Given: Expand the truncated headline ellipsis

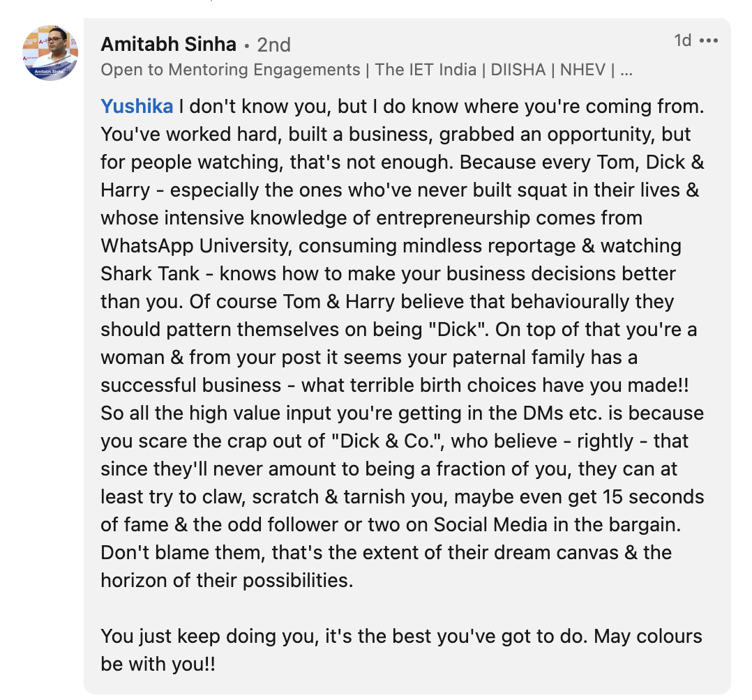Looking at the screenshot, I should coord(626,70).
